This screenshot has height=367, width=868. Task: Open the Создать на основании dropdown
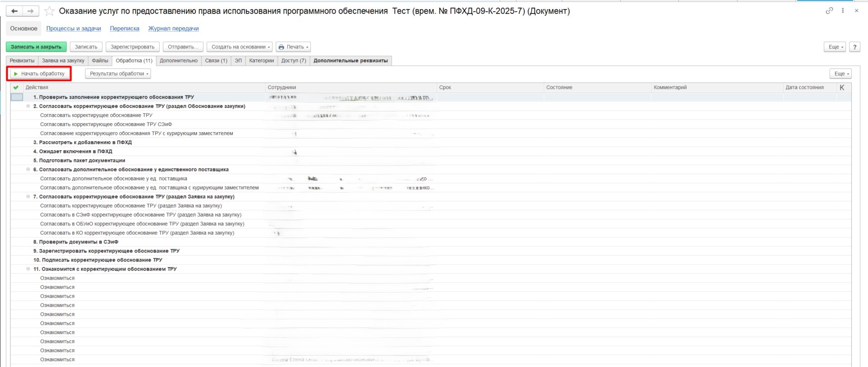pyautogui.click(x=240, y=47)
